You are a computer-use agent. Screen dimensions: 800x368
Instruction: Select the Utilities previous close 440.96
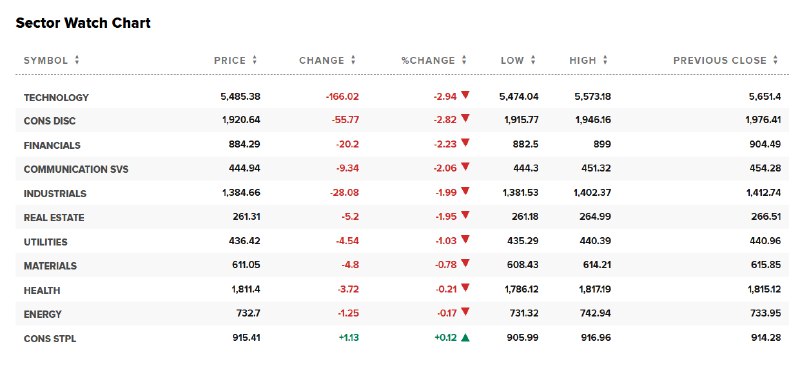[x=765, y=241]
